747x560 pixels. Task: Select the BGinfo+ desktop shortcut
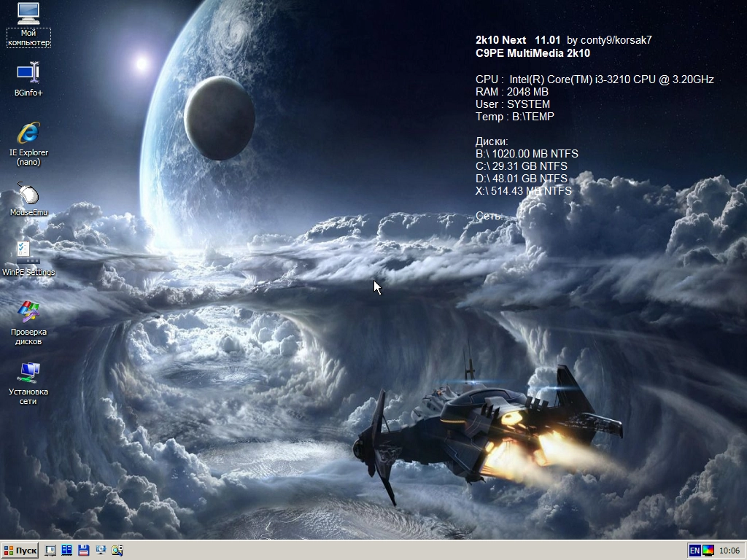[x=28, y=79]
